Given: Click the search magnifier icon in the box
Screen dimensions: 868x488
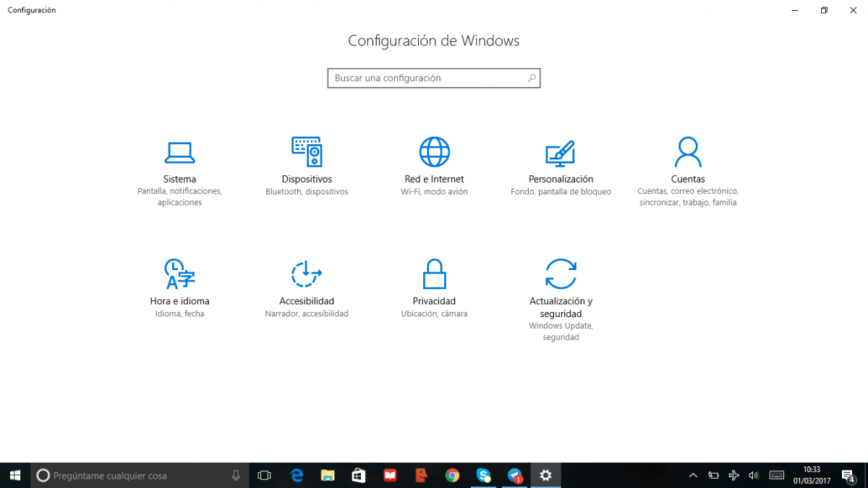Looking at the screenshot, I should tap(532, 78).
